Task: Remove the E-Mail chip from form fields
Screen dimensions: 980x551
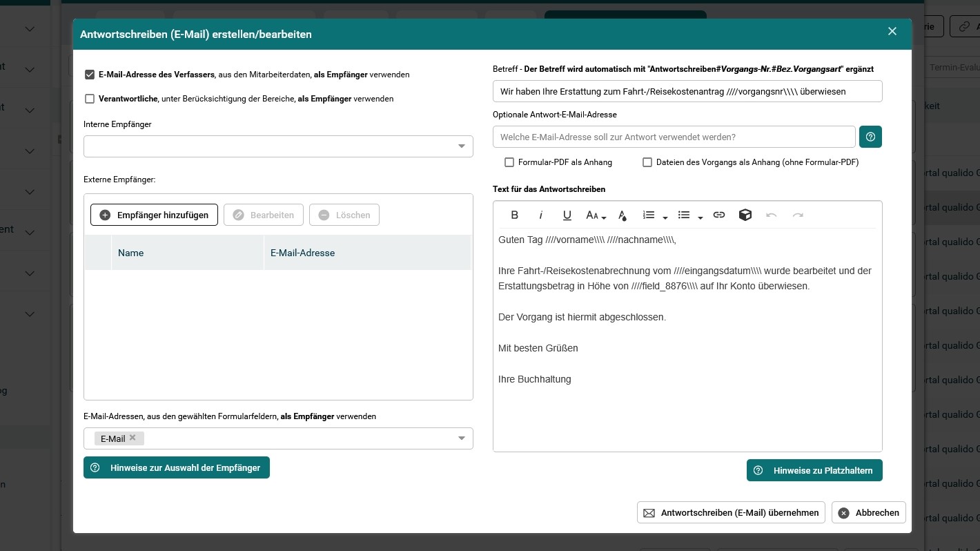Action: click(x=133, y=438)
